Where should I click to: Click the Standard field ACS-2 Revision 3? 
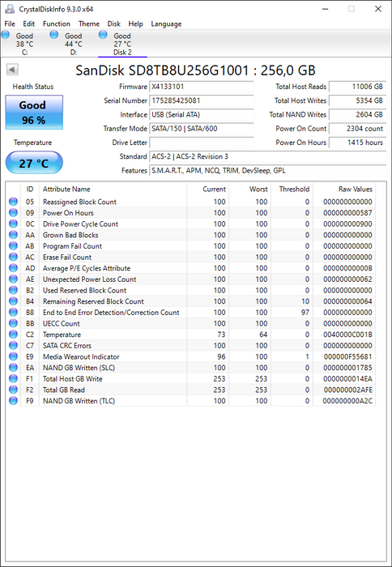pos(268,156)
